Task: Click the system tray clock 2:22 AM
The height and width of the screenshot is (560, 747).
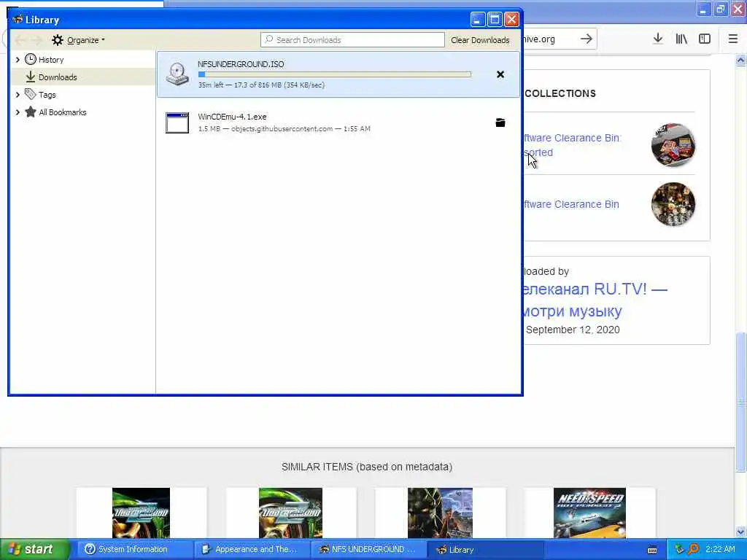Action: pyautogui.click(x=720, y=550)
